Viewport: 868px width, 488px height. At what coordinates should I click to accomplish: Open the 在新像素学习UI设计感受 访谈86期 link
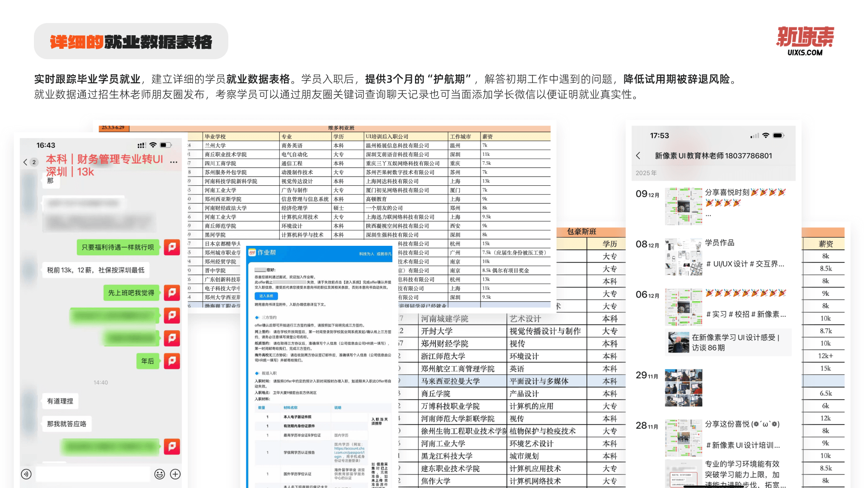pyautogui.click(x=729, y=343)
